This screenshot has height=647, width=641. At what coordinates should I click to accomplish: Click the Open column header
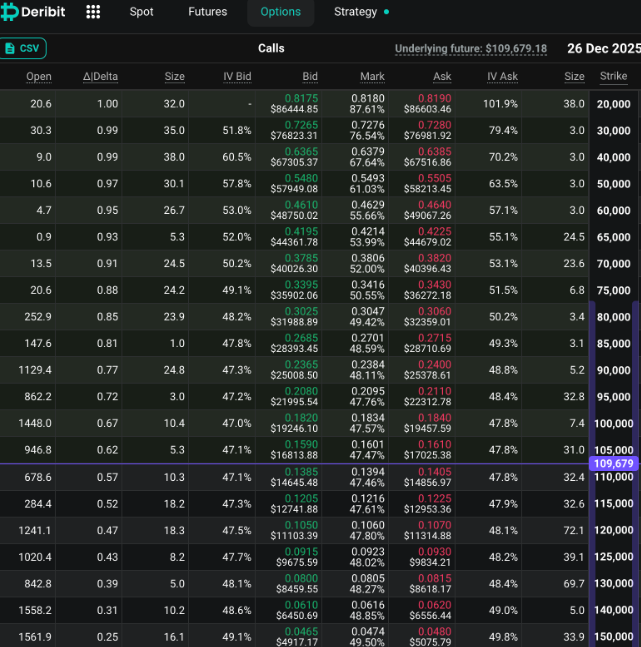coord(39,76)
